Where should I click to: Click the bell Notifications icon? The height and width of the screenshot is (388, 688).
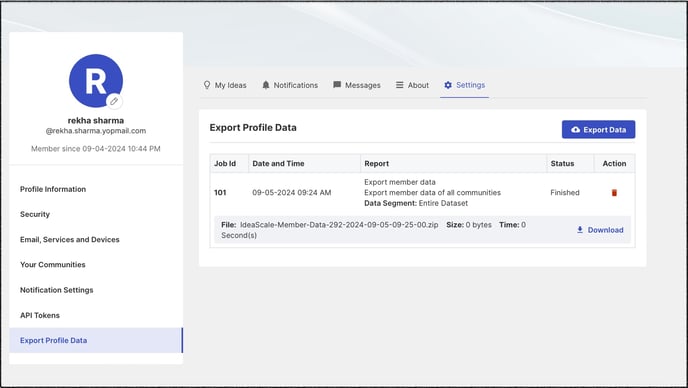[266, 85]
